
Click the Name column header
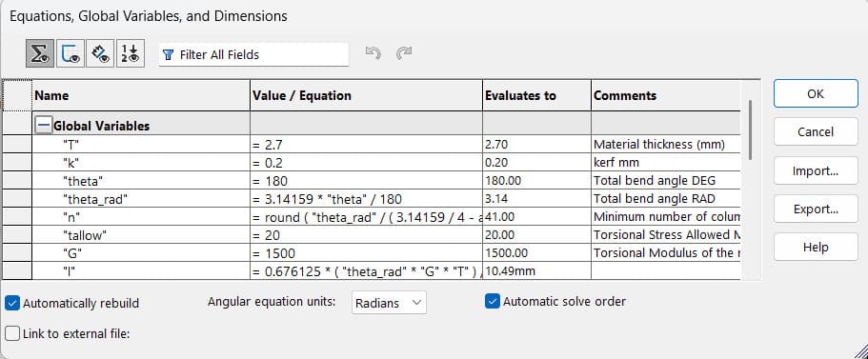point(141,95)
